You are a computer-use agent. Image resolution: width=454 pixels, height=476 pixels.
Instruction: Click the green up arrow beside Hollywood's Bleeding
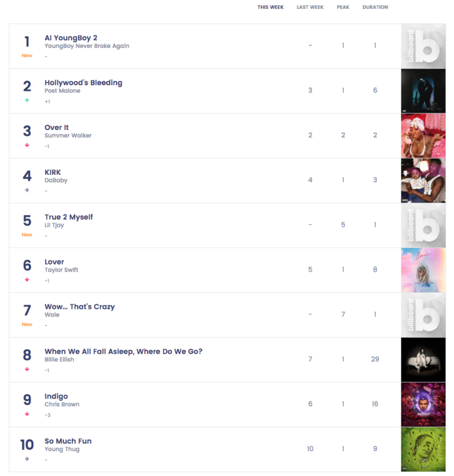tap(27, 102)
